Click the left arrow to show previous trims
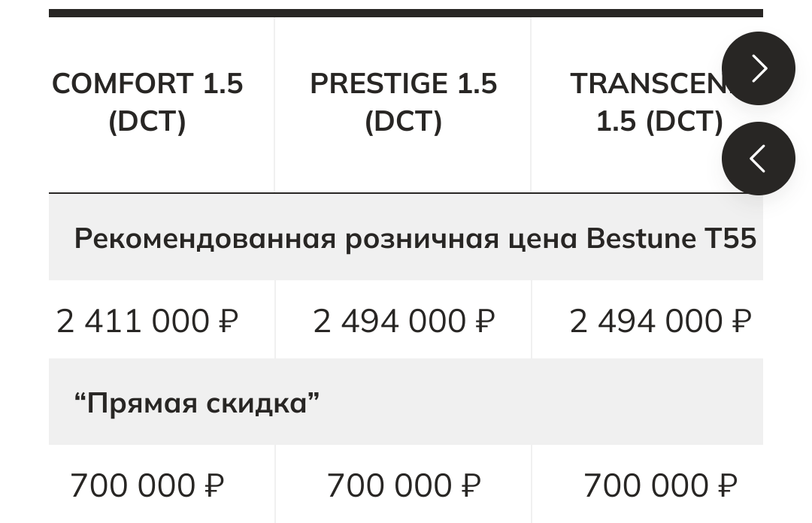 [758, 159]
